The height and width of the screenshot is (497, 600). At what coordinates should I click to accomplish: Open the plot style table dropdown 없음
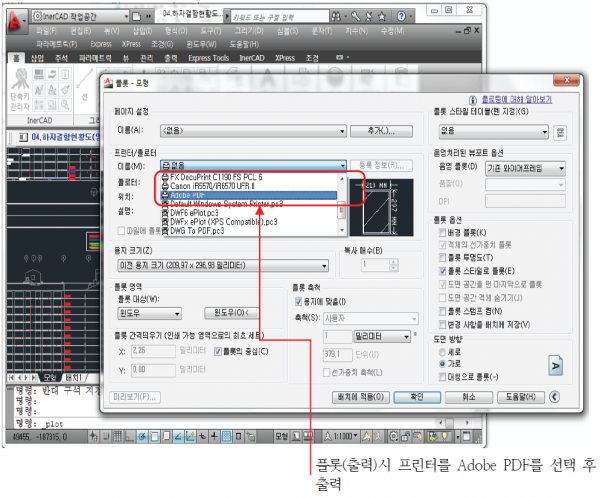(x=493, y=131)
